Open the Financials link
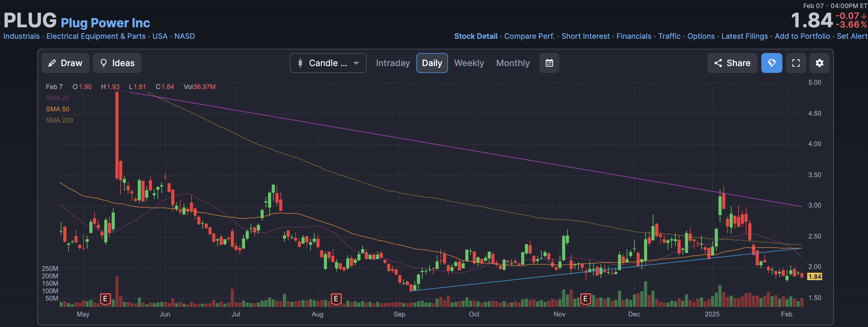Screen dimensions: 868x327 coord(633,36)
